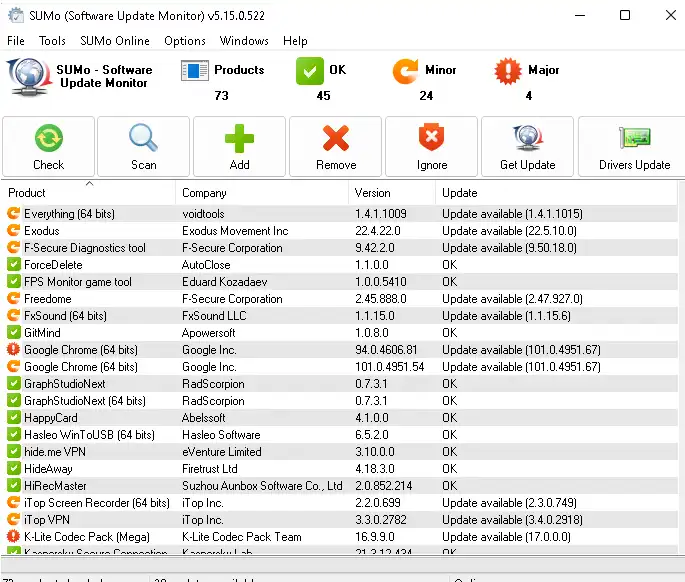Image resolution: width=685 pixels, height=582 pixels.
Task: Sort list by Product column header
Action: (x=27, y=193)
